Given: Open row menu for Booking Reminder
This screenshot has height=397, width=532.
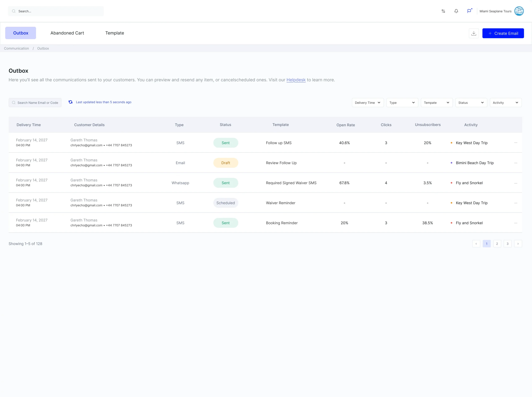Looking at the screenshot, I should tap(516, 223).
